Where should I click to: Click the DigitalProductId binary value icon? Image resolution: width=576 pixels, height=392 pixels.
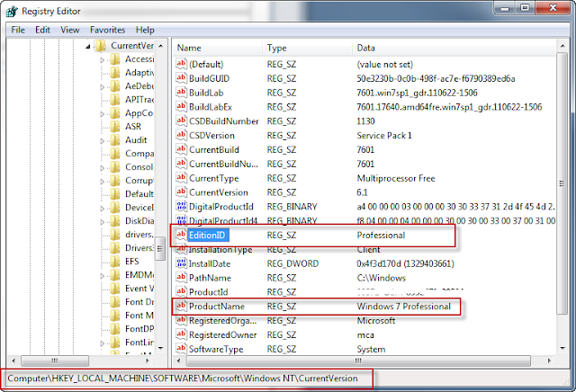tap(181, 206)
